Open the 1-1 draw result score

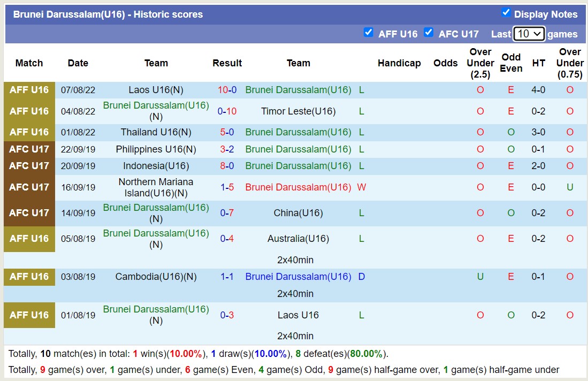click(227, 277)
